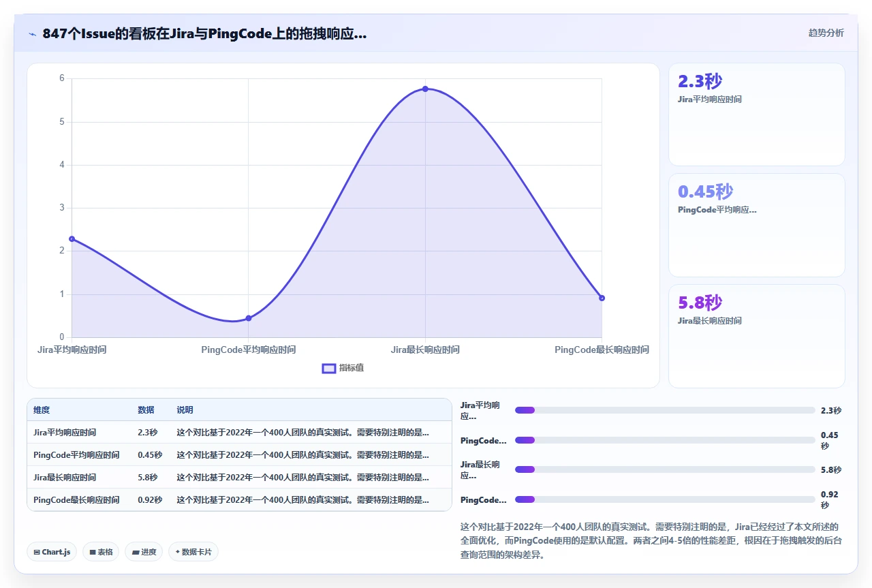Click the chart data point for PingCode平均响应时间
This screenshot has width=872, height=588.
pyautogui.click(x=249, y=318)
